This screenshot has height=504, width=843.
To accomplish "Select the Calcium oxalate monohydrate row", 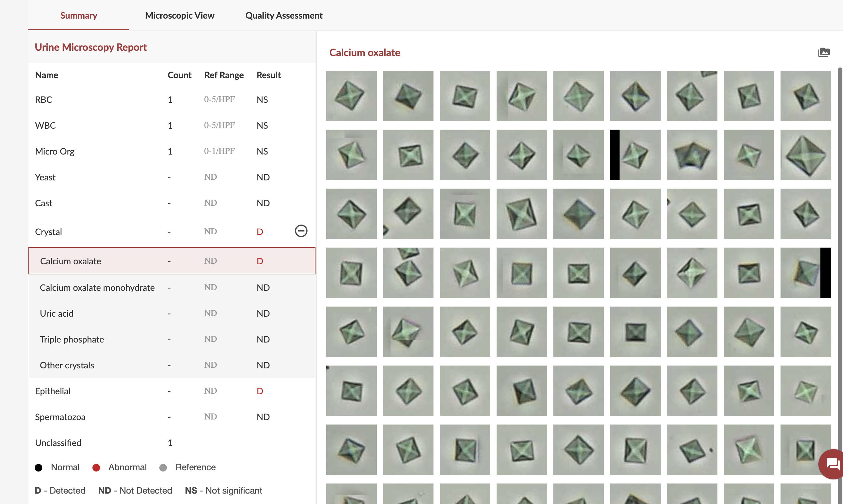I will point(172,287).
